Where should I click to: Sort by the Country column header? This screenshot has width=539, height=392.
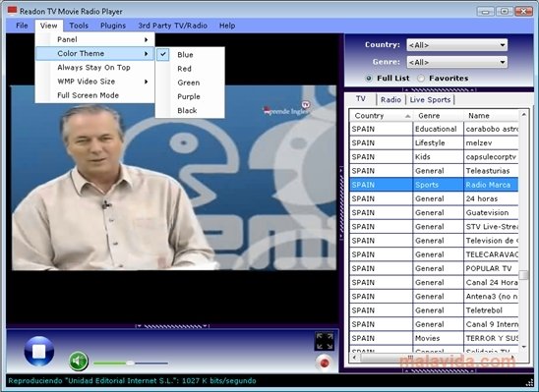coord(381,116)
